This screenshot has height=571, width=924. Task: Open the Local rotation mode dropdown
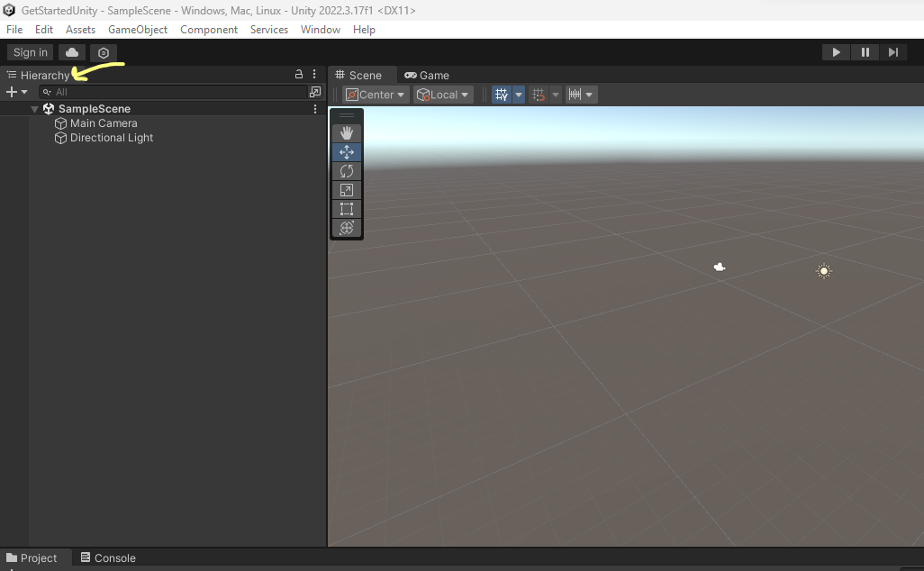coord(443,95)
